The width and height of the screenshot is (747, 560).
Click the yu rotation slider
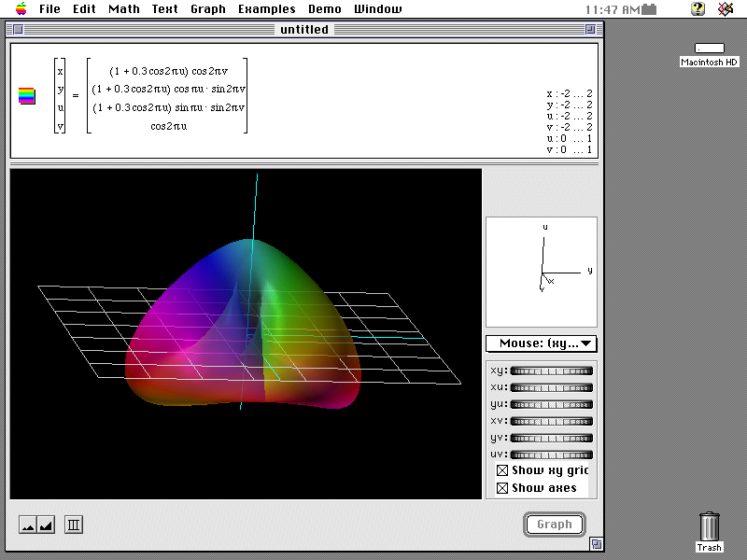(551, 404)
